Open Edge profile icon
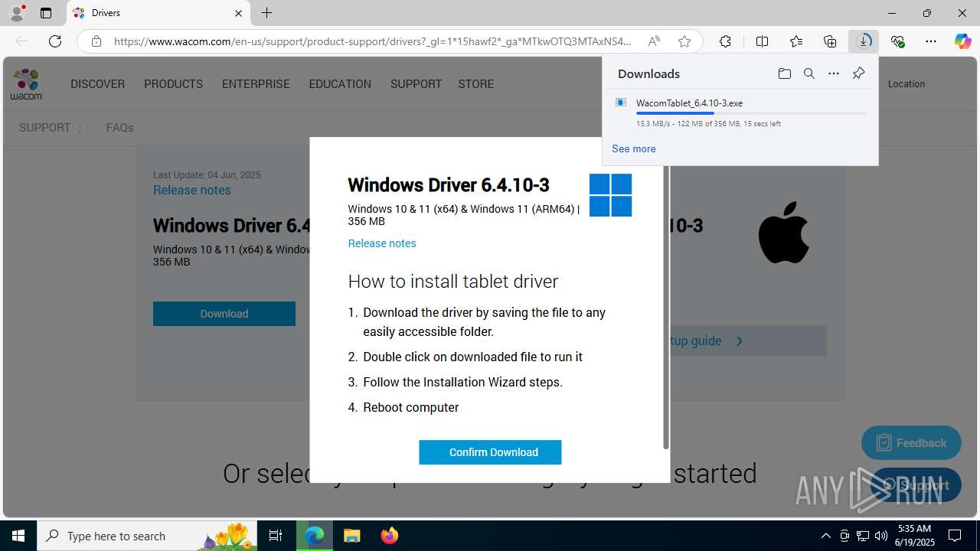 point(17,13)
